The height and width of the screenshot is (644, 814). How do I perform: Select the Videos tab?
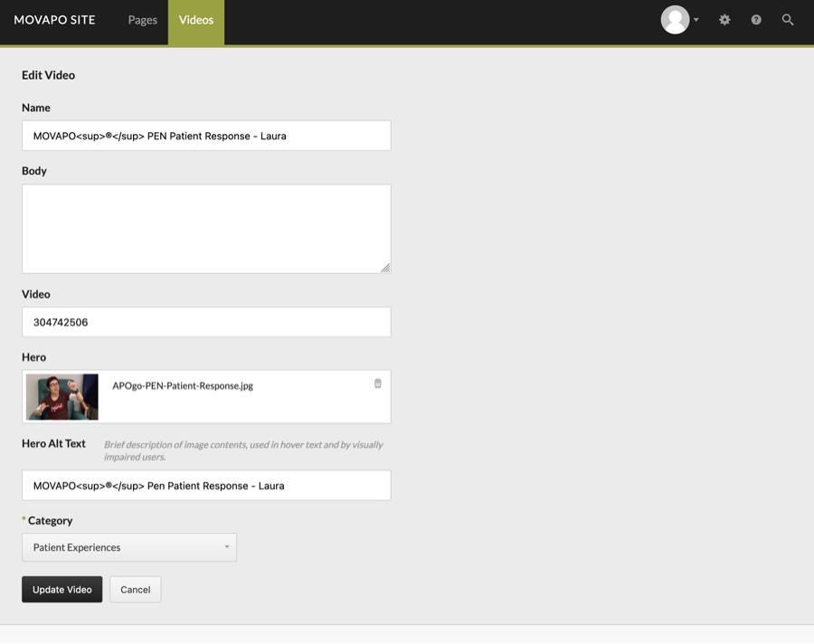coord(196,20)
